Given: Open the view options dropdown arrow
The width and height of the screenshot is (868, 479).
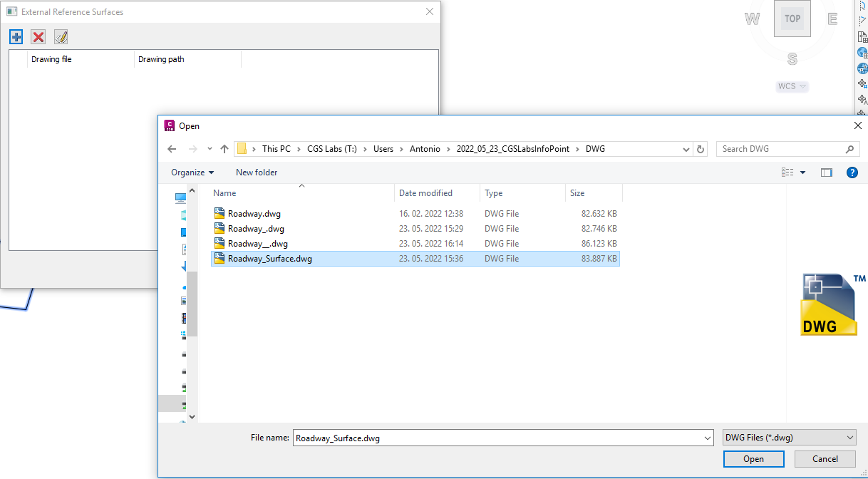Looking at the screenshot, I should click(803, 172).
